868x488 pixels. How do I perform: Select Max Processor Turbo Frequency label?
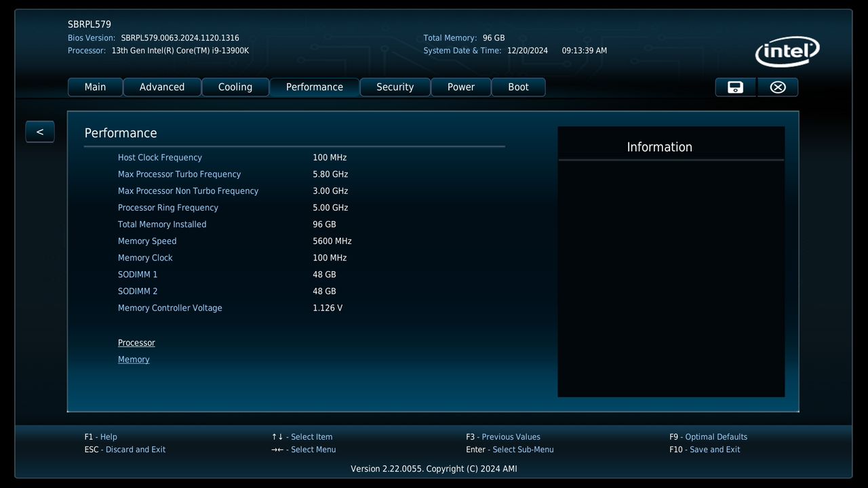179,174
